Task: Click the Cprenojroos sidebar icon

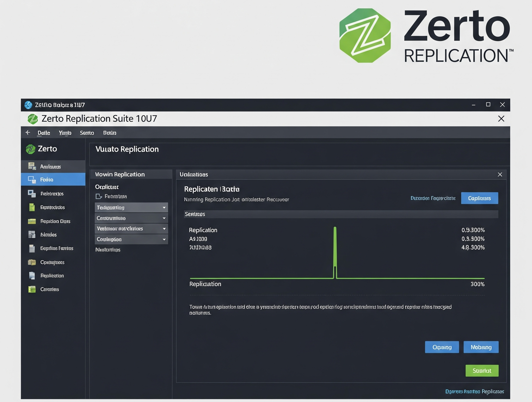Action: click(32, 262)
